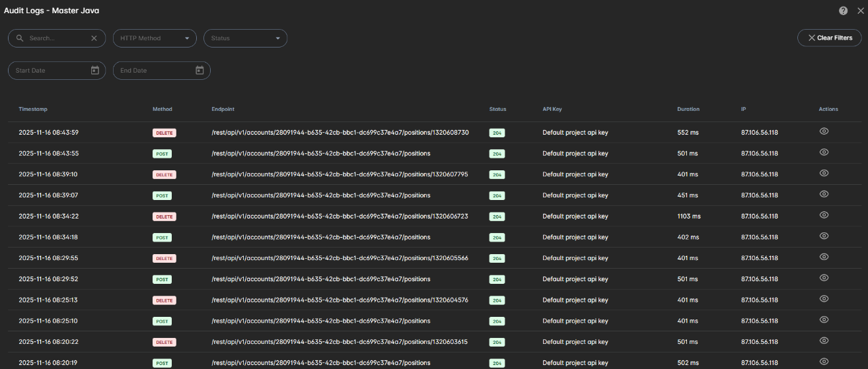Open the Start Date calendar picker

click(x=94, y=70)
